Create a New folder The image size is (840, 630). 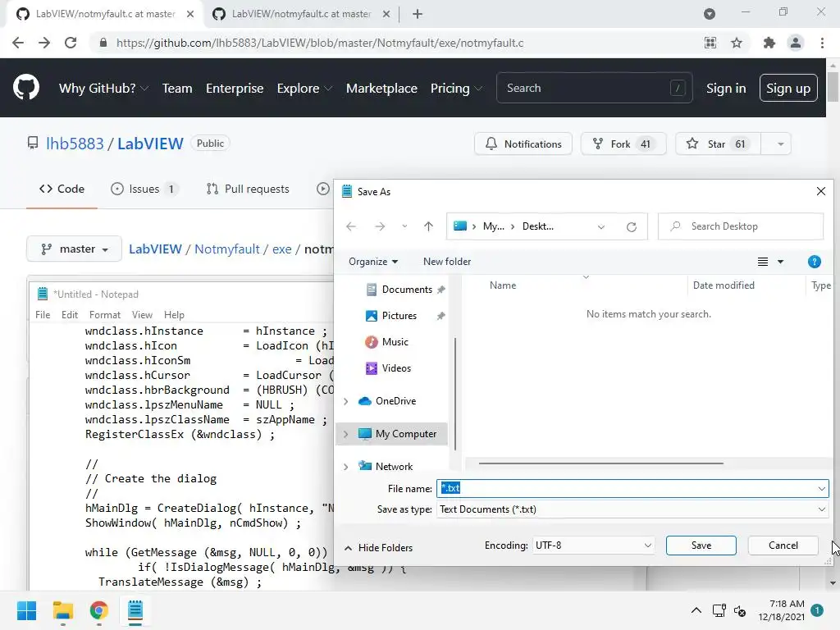pyautogui.click(x=447, y=262)
